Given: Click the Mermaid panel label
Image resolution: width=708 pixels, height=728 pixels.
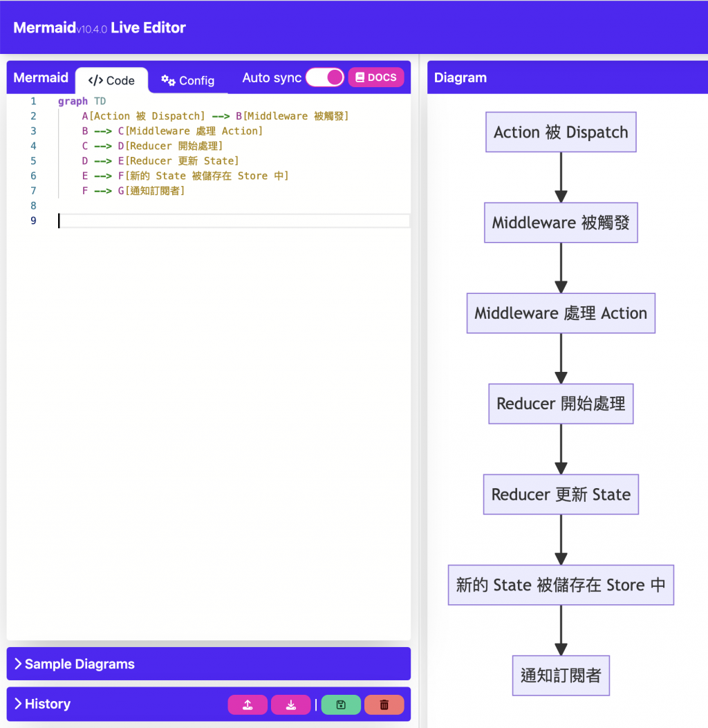Looking at the screenshot, I should click(41, 77).
